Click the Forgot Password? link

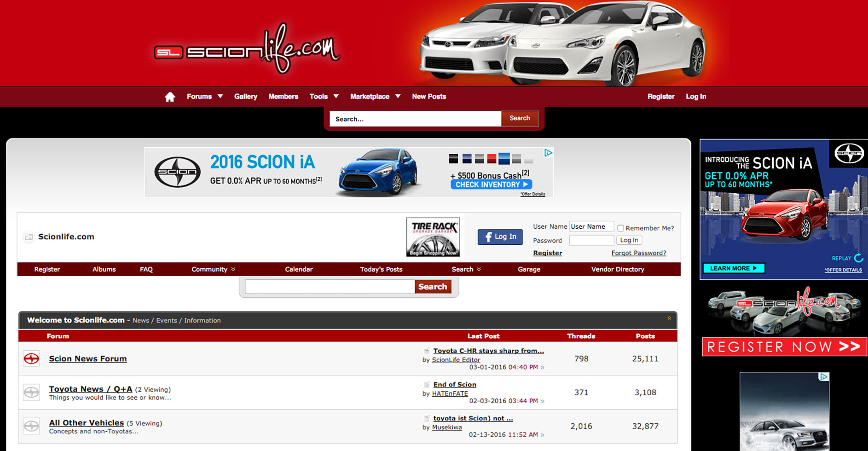638,253
